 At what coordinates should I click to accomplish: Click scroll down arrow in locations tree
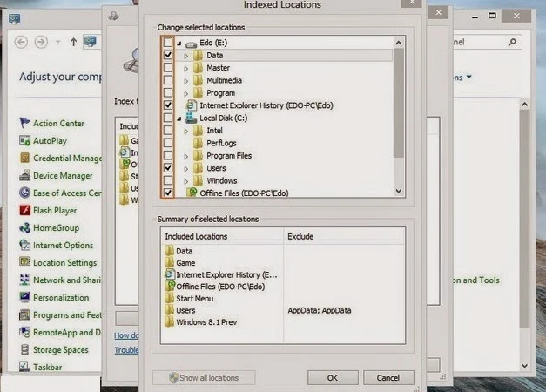[x=399, y=191]
